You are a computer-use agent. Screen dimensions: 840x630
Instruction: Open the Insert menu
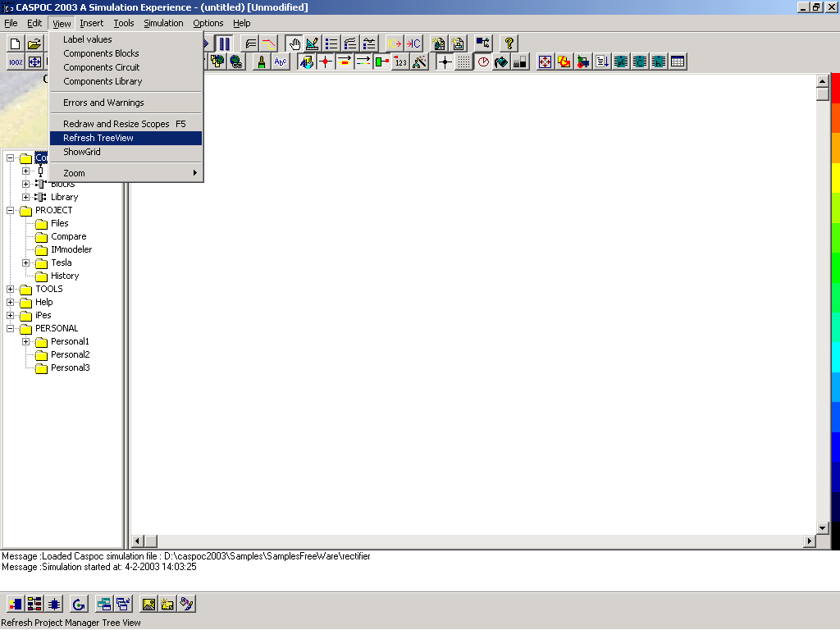point(92,23)
